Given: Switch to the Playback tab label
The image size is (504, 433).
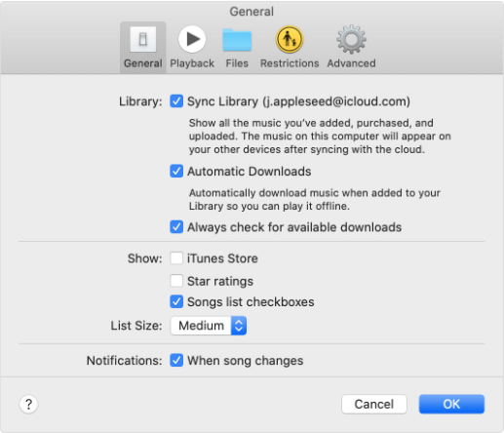Looking at the screenshot, I should pos(192,63).
